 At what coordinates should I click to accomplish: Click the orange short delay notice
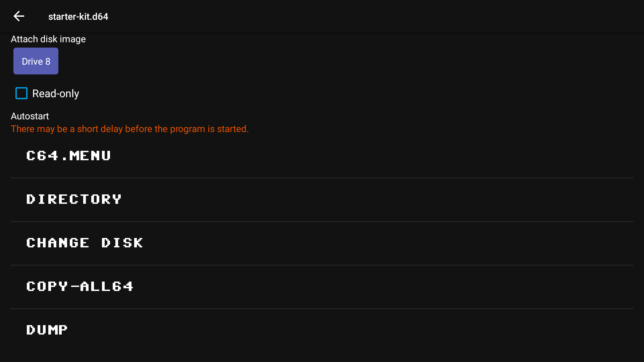click(129, 129)
